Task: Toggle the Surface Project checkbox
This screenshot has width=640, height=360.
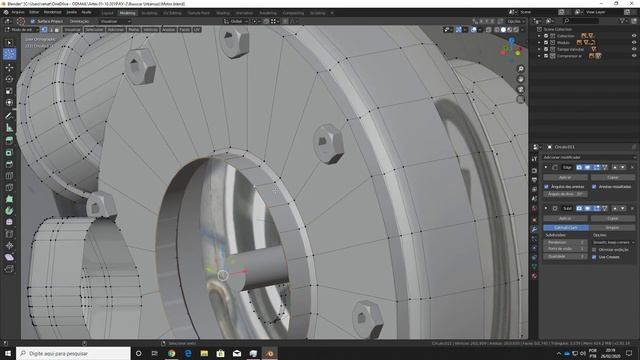Action: coord(33,21)
